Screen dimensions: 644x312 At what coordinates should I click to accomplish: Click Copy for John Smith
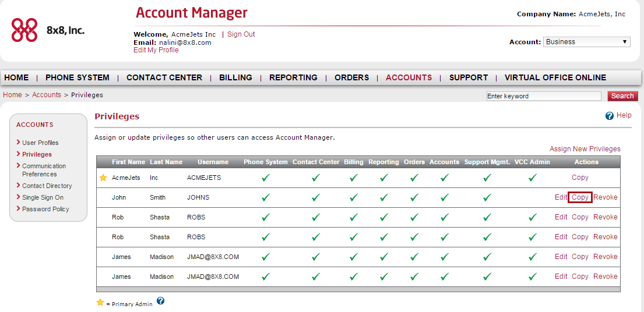pyautogui.click(x=580, y=197)
